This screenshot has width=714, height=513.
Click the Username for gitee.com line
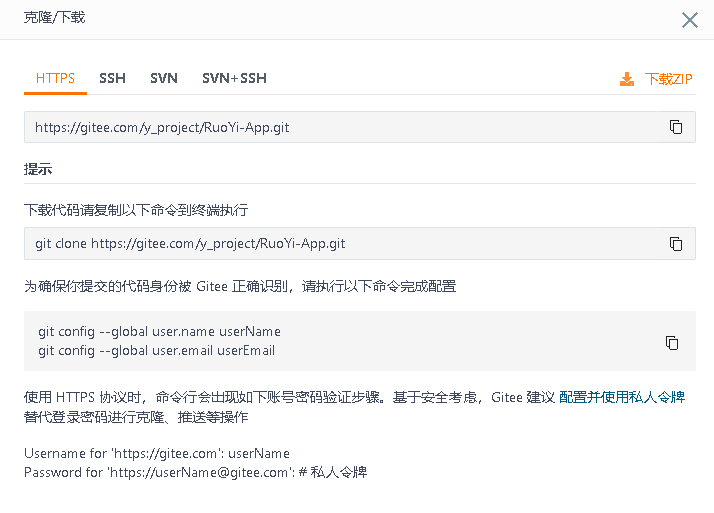[157, 453]
